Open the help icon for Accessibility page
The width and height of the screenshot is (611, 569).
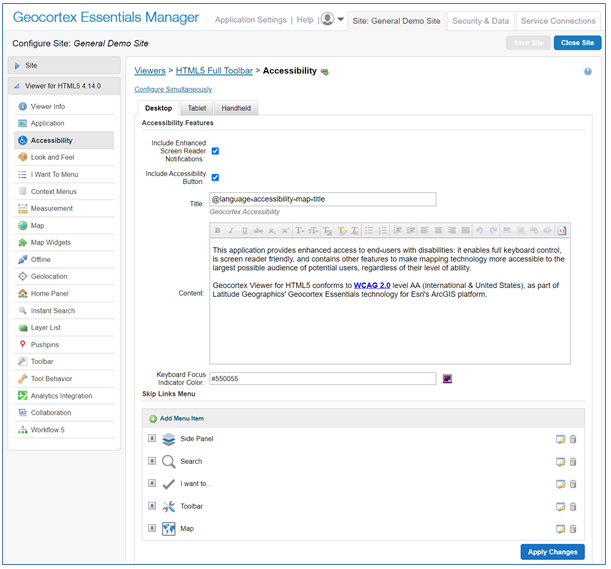click(x=588, y=71)
